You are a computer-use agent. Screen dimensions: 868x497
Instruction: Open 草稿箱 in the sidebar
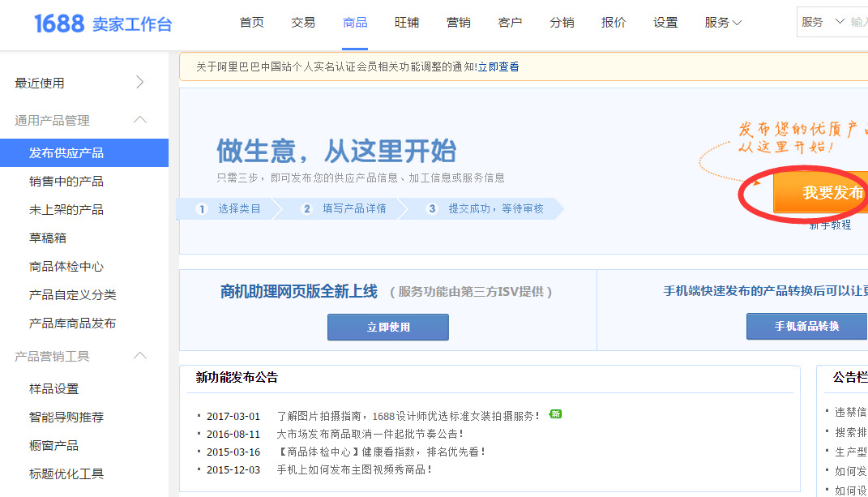48,238
